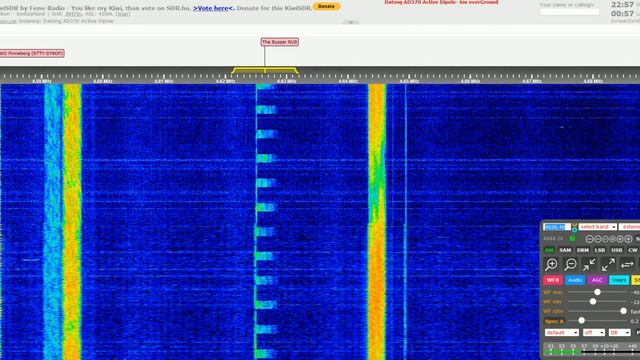The height and width of the screenshot is (360, 640).
Task: Open the Vote here link
Action: pos(214,8)
